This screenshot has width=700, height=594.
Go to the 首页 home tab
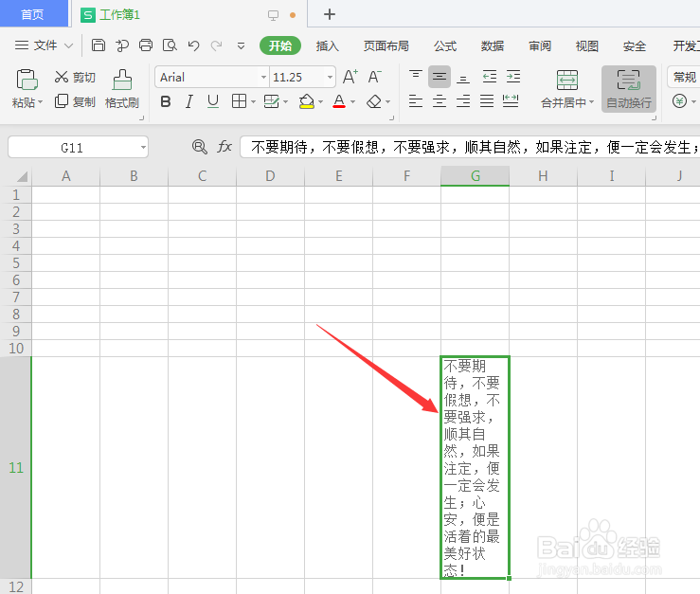click(33, 14)
